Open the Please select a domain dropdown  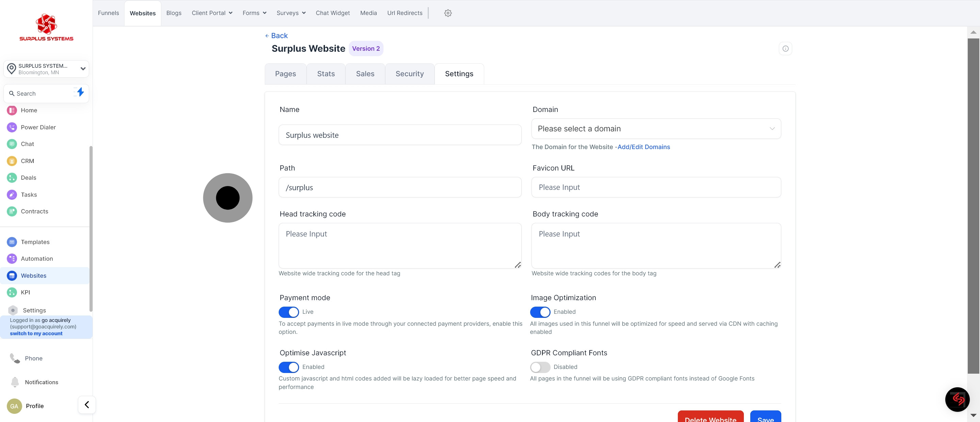pos(655,129)
